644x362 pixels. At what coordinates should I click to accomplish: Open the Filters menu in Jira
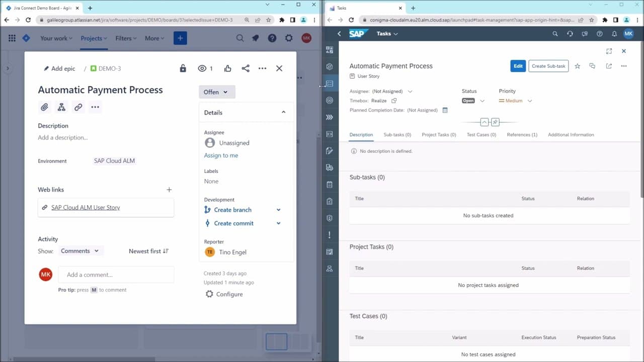point(126,38)
